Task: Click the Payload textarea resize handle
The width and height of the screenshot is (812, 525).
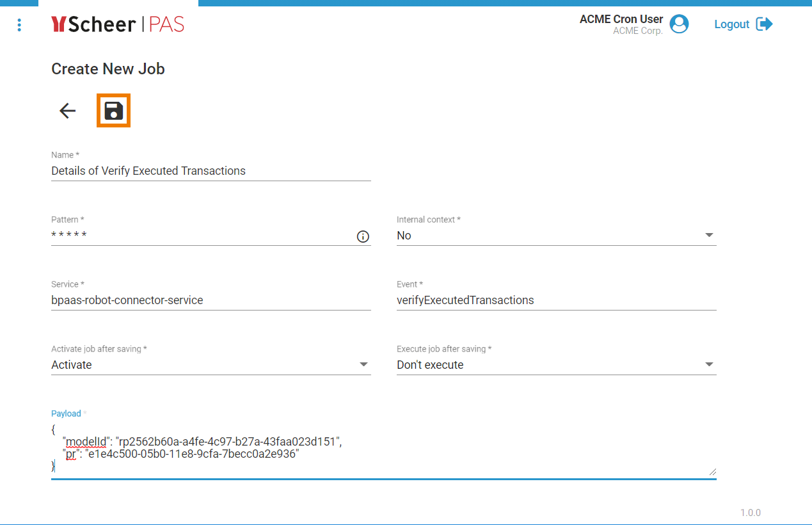Action: (x=712, y=472)
